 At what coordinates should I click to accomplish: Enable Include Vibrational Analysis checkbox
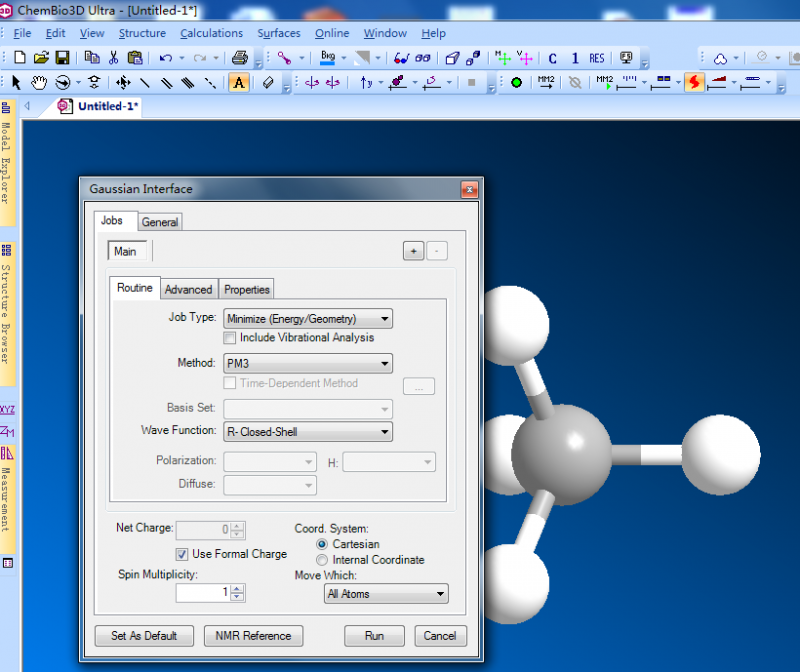click(230, 338)
